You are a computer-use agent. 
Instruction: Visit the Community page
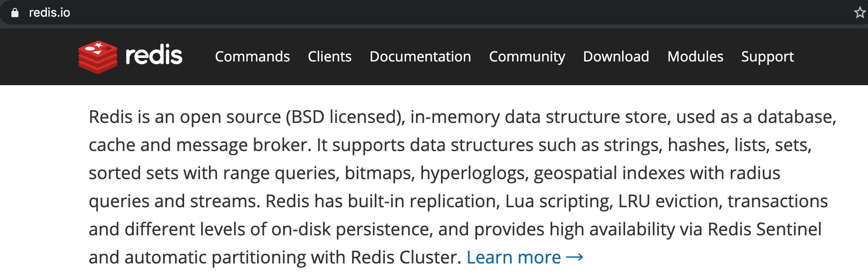click(x=527, y=57)
